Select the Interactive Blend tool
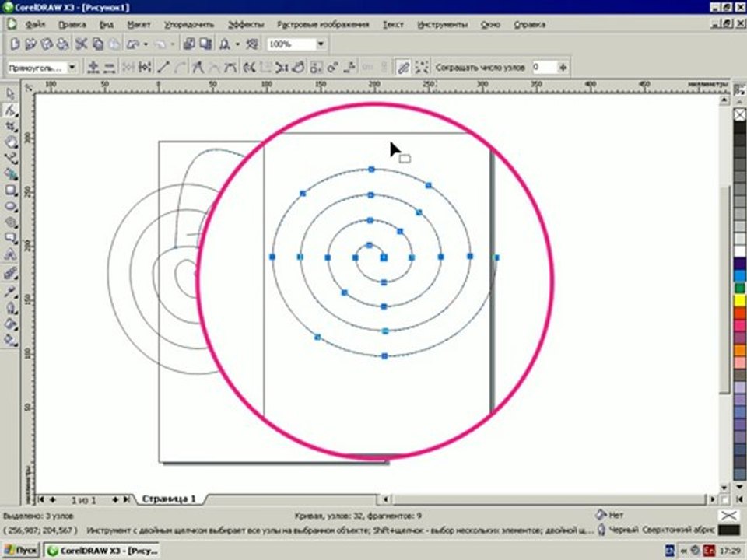 (x=10, y=273)
